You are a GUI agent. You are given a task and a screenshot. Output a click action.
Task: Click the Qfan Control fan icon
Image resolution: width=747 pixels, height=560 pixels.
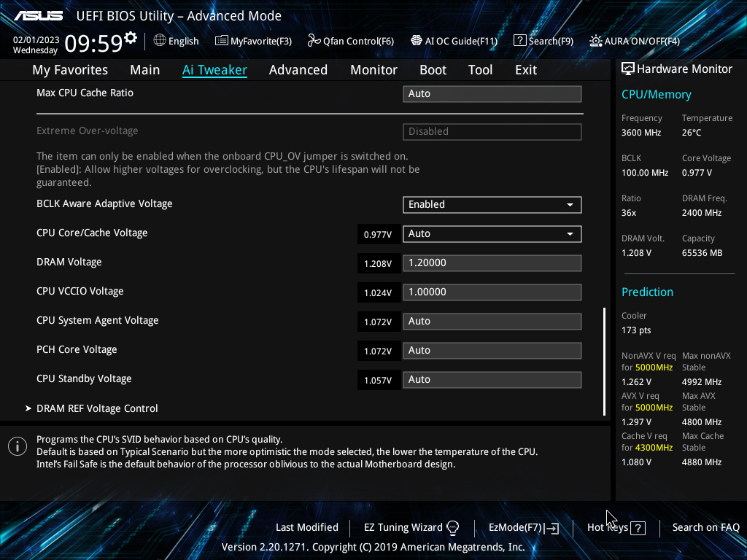click(314, 41)
